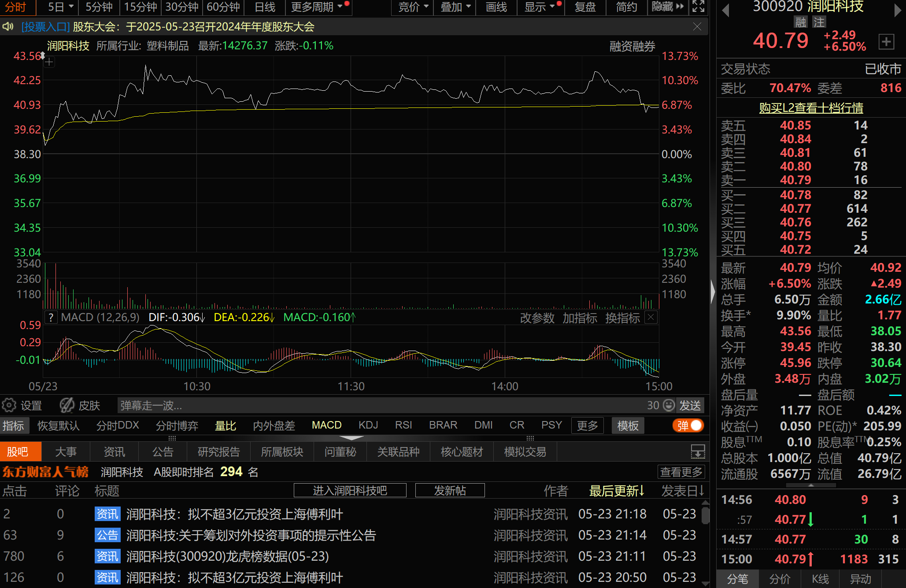Close the MACD indicator panel
The image size is (906, 588).
651,317
